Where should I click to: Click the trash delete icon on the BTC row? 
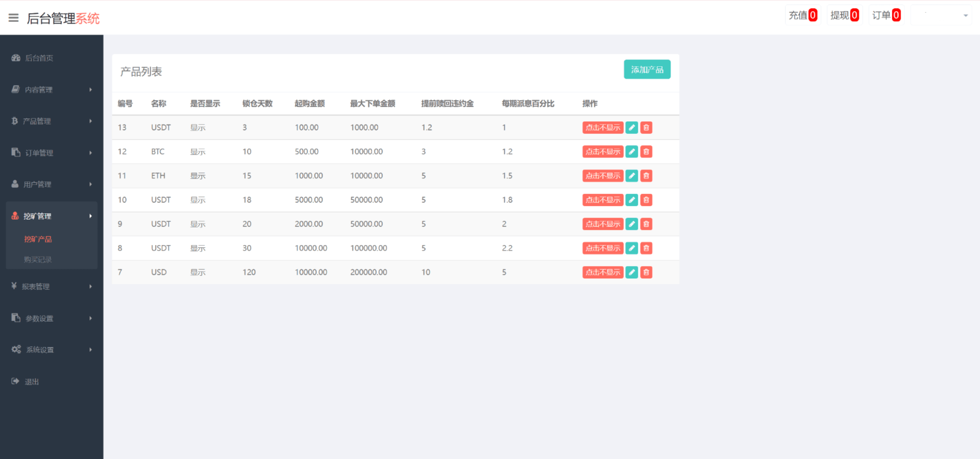[x=646, y=152]
